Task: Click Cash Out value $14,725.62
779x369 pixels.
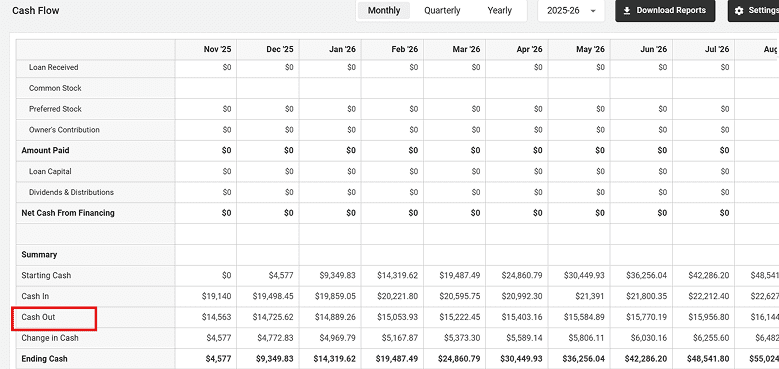Action: (x=273, y=317)
